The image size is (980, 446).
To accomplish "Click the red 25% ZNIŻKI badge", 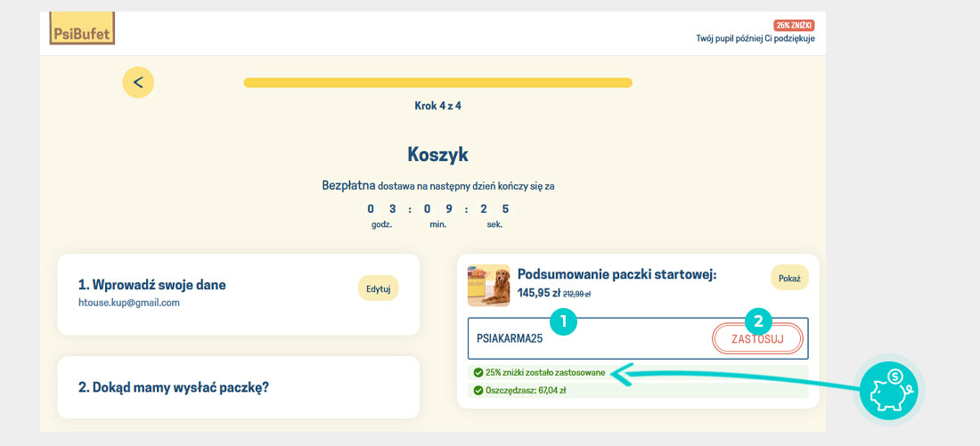I will 795,25.
